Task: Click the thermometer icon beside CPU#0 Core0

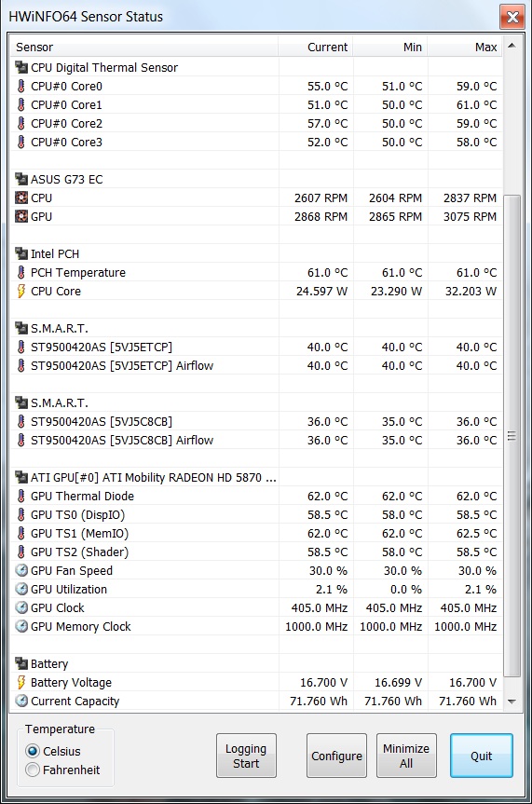Action: click(21, 86)
